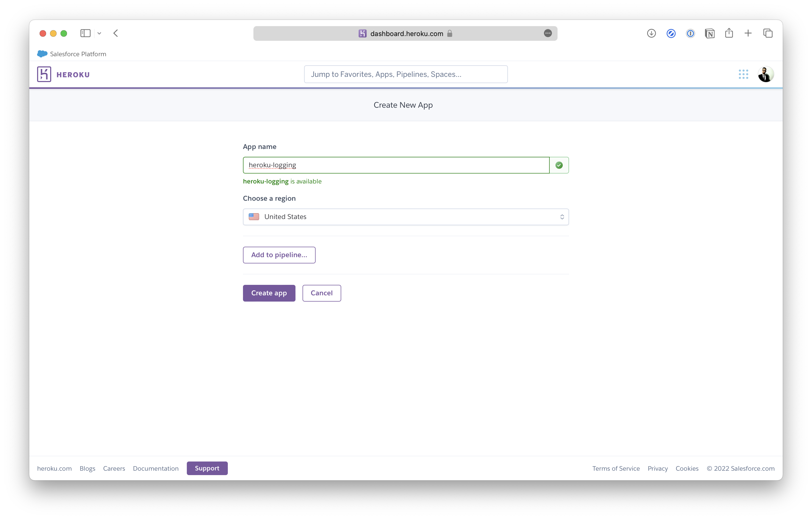Open the United States region dropdown

tap(406, 217)
